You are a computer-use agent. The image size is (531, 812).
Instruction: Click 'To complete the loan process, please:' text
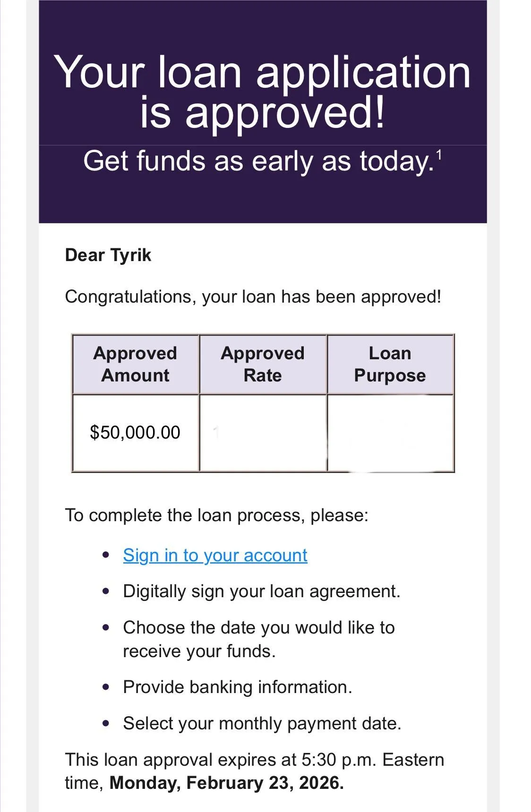pos(216,515)
